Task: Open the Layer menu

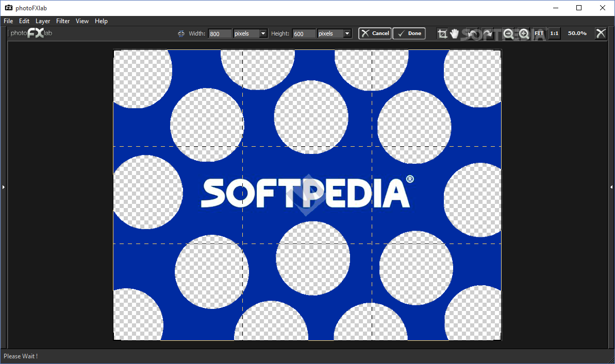Action: point(43,21)
